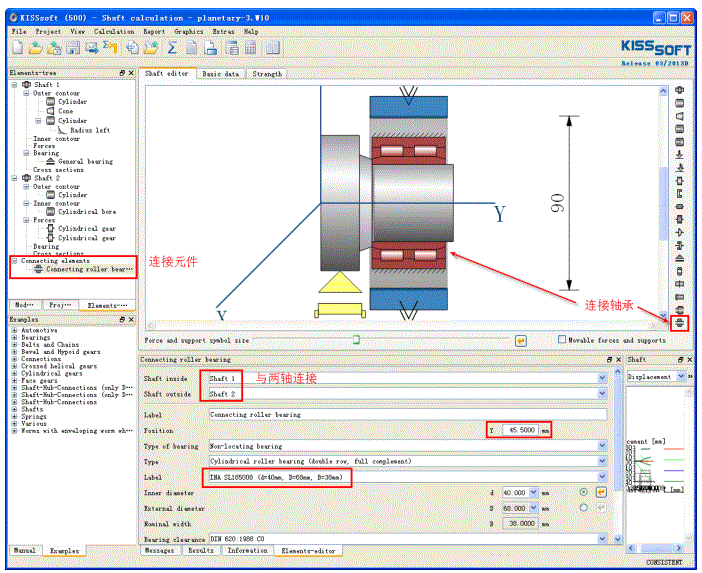Click the calculator-style report toolbar icon
This screenshot has width=702, height=573.
pos(251,47)
